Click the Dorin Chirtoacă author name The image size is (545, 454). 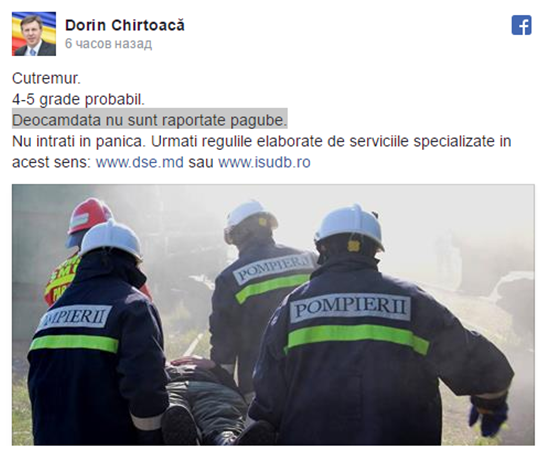point(125,25)
